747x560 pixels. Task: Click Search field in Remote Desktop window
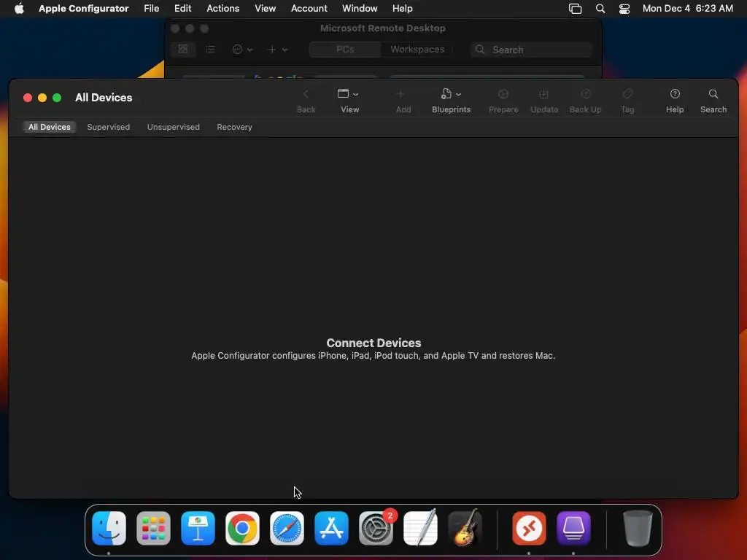[531, 50]
